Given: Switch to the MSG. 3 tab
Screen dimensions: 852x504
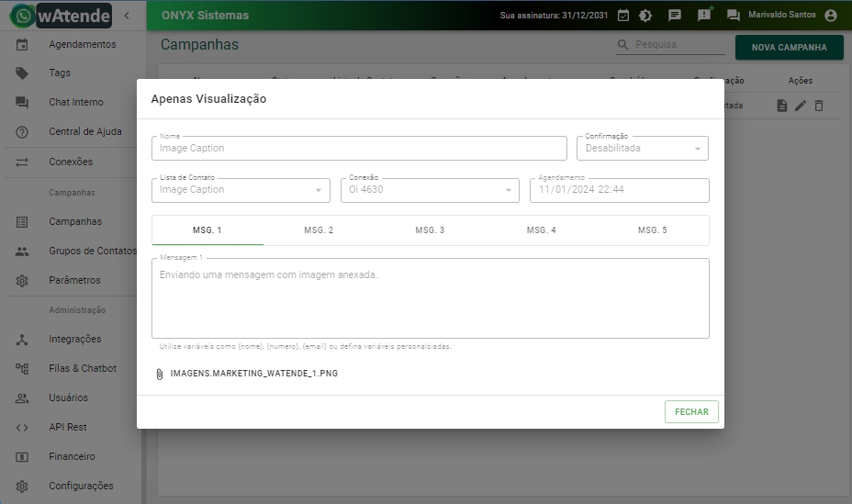Looking at the screenshot, I should click(430, 230).
